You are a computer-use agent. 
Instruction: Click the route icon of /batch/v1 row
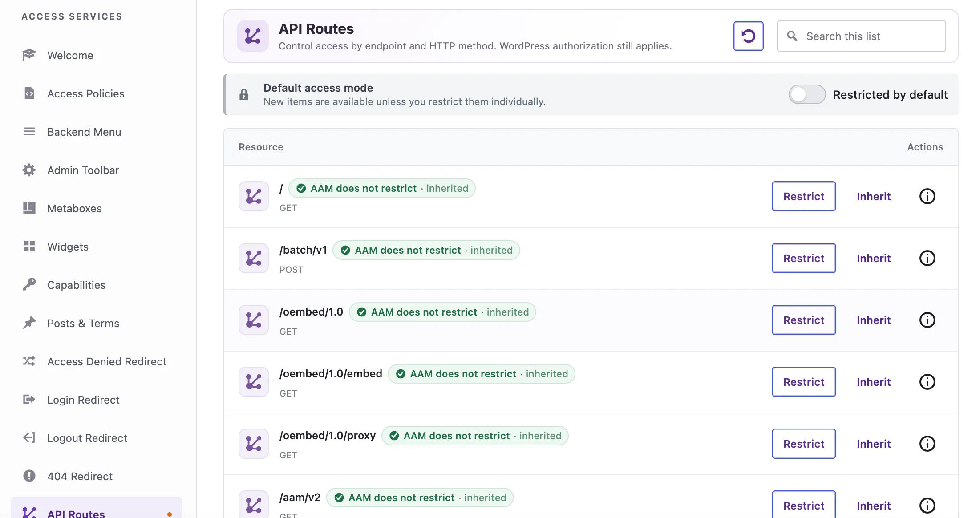point(254,258)
